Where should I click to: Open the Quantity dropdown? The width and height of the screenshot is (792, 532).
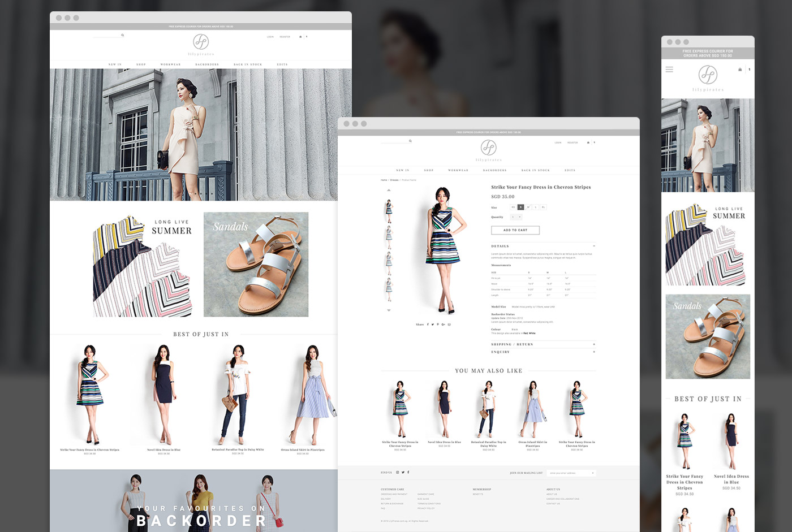tap(516, 217)
